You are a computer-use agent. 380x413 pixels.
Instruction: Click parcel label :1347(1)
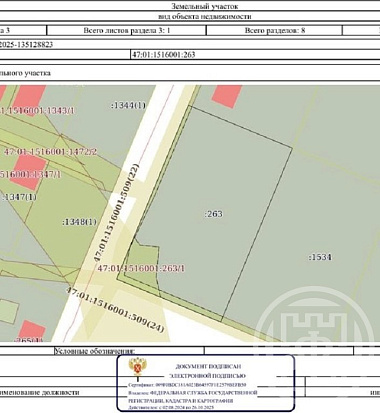[19, 197]
